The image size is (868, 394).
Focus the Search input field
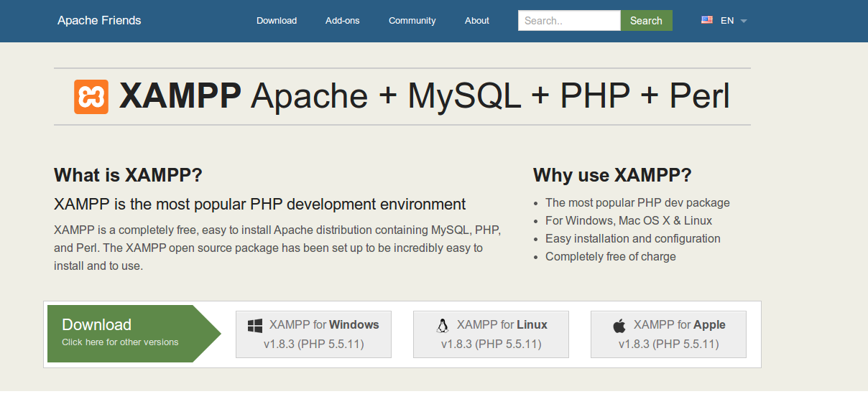pos(569,21)
